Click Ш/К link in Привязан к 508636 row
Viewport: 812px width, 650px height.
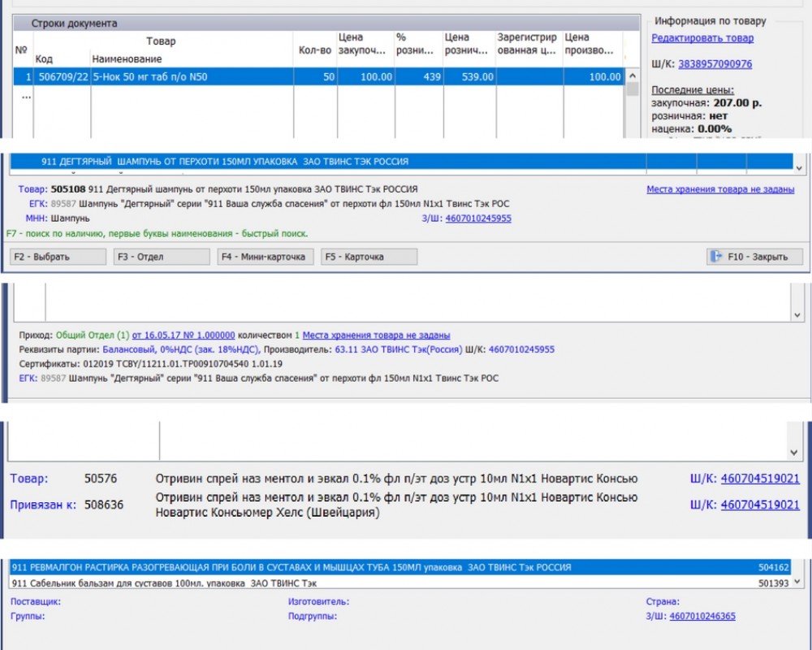click(x=760, y=505)
